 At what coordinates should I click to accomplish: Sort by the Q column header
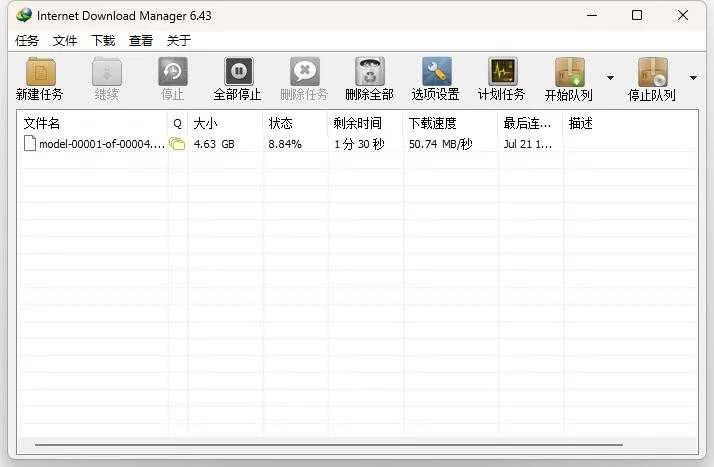[x=178, y=123]
